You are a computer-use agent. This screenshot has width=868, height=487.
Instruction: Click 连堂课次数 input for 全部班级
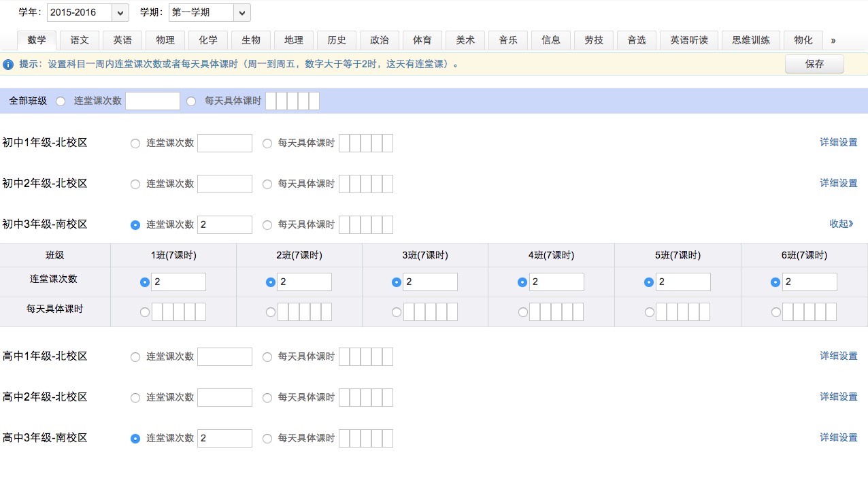tap(153, 101)
